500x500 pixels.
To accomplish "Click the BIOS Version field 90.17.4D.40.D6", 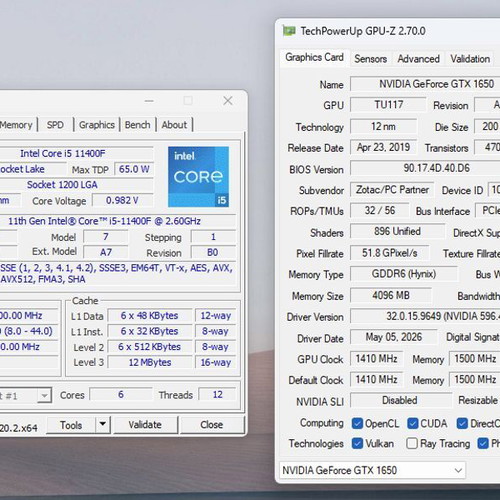I will [425, 168].
